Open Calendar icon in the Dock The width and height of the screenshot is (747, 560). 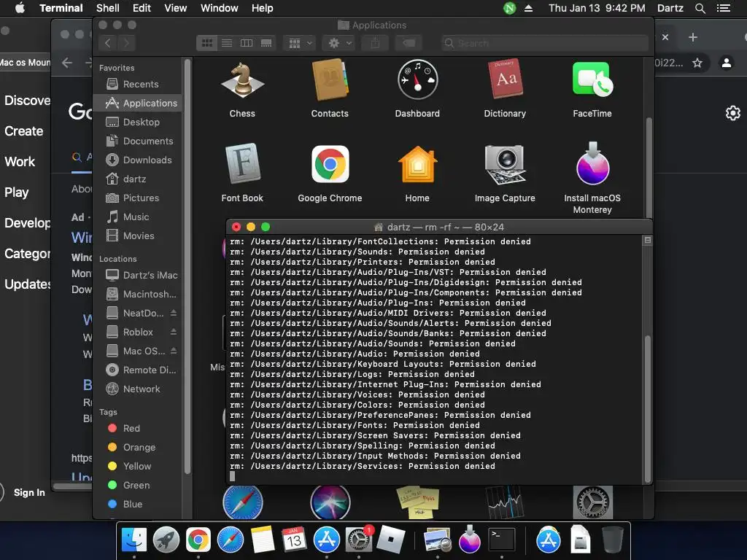coord(294,540)
